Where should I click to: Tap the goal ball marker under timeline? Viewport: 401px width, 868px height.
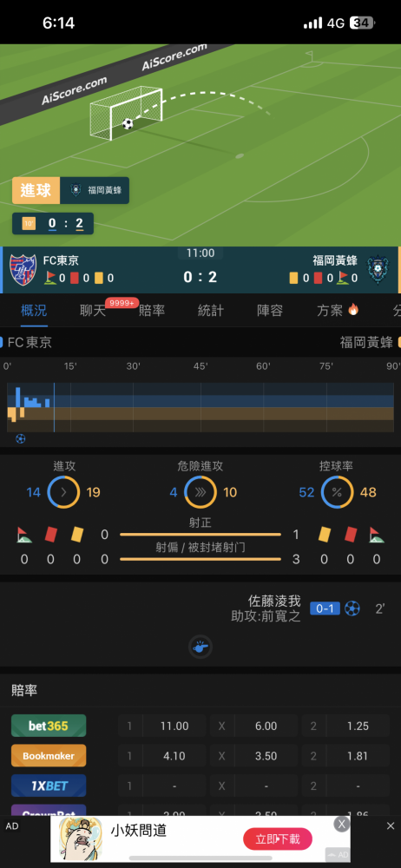[21, 439]
